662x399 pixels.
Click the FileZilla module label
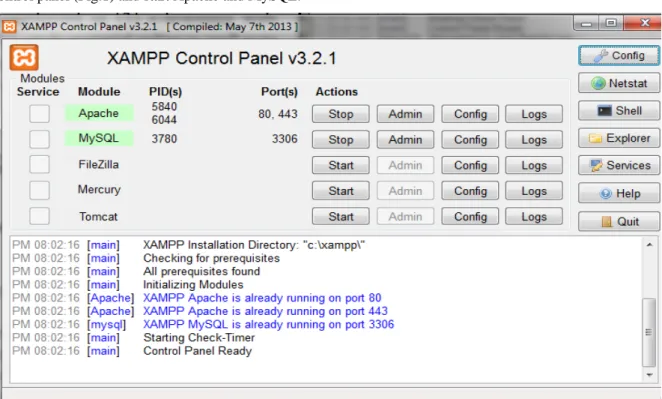(98, 164)
